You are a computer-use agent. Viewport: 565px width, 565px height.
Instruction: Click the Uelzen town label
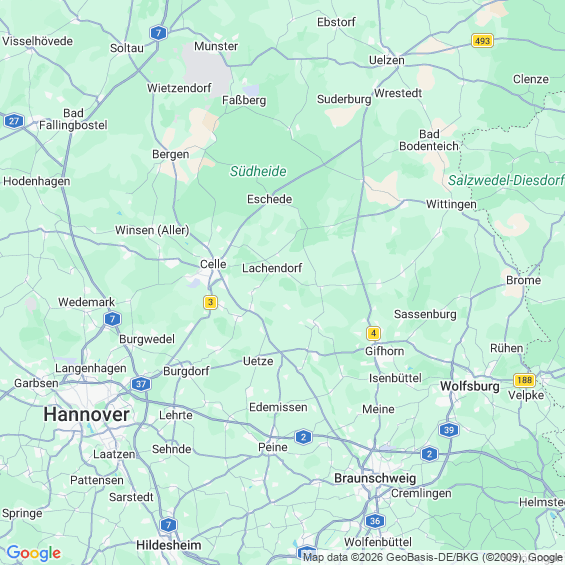(x=387, y=60)
